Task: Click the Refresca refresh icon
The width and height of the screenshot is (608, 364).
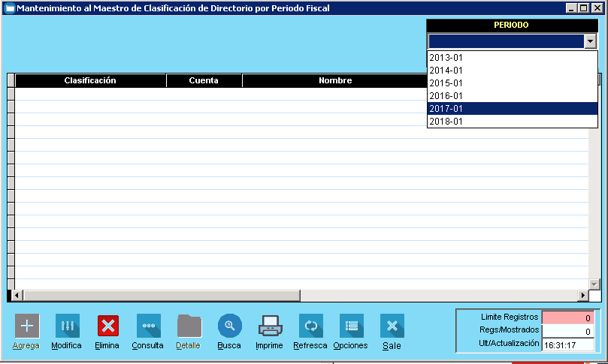Action: (310, 326)
